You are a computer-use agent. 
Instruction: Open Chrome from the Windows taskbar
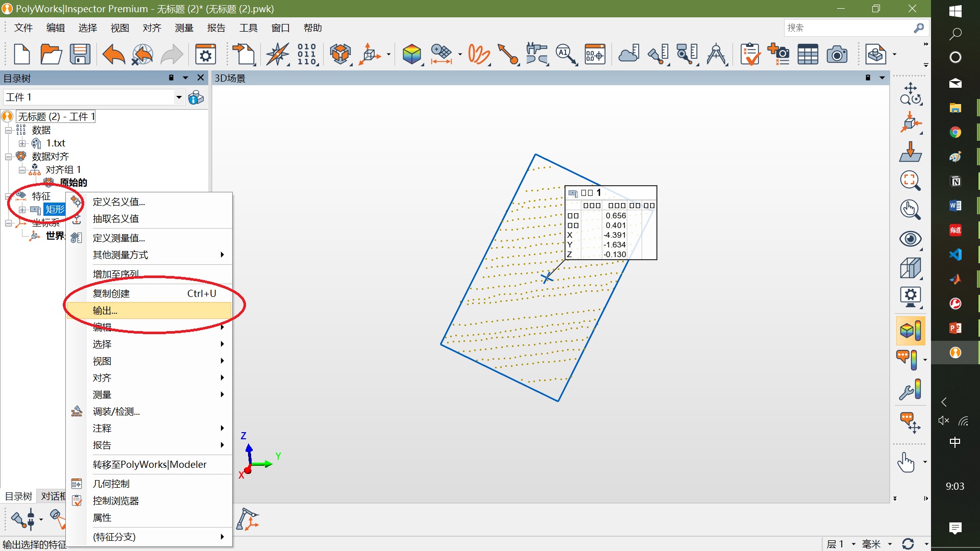tap(955, 132)
